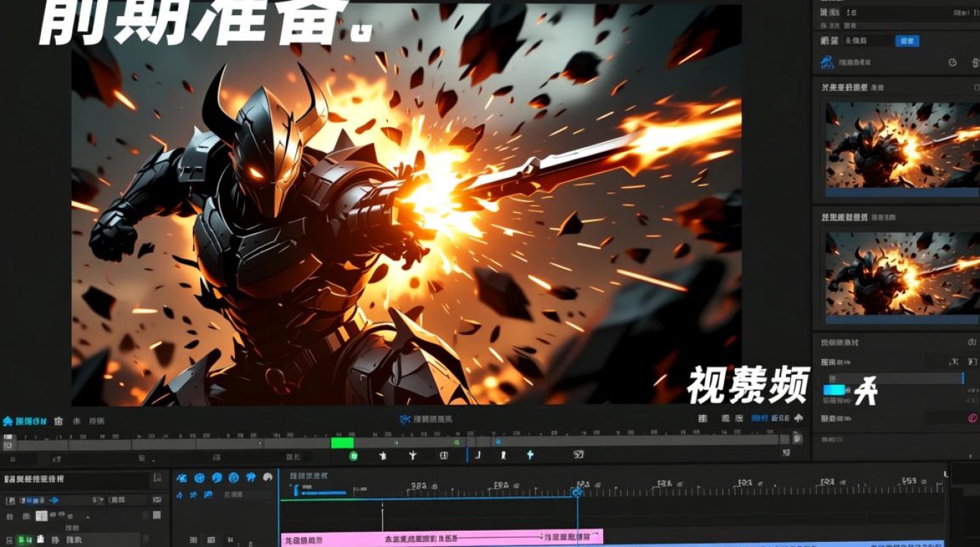Select the upper thumbnail in right panel
The width and height of the screenshot is (980, 547).
click(903, 150)
